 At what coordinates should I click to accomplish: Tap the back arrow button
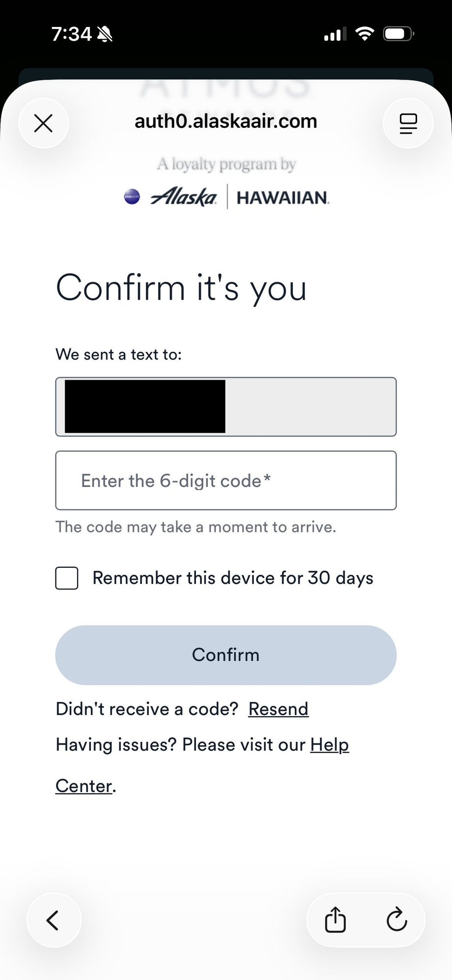click(x=53, y=920)
